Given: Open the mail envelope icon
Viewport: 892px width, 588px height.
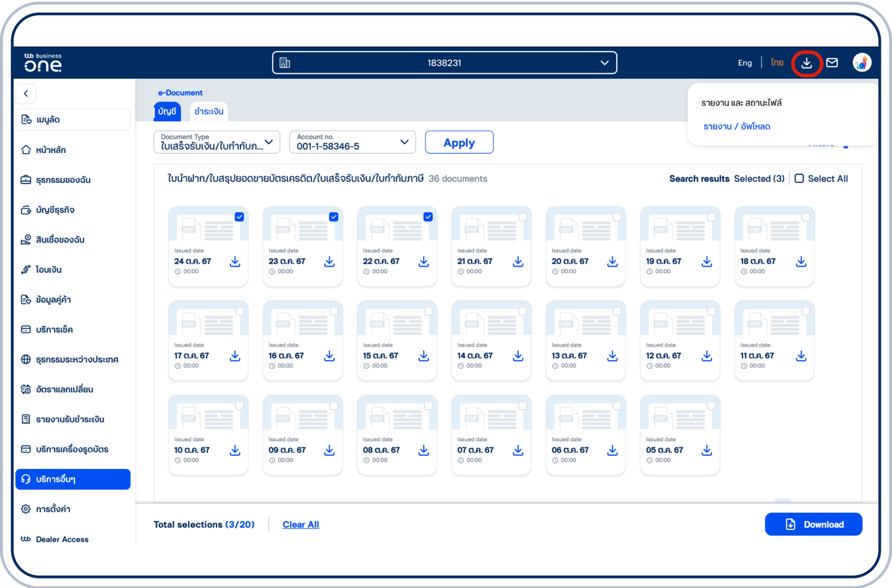Looking at the screenshot, I should [x=832, y=63].
